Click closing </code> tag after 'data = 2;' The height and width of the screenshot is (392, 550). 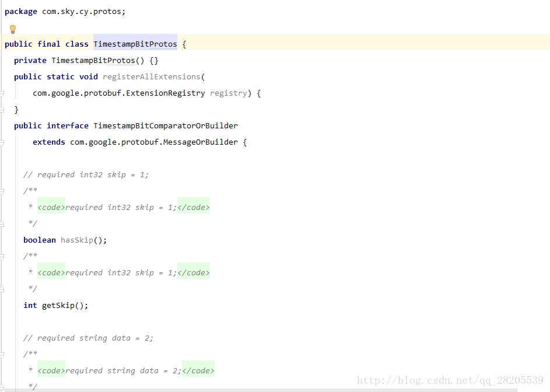(198, 370)
